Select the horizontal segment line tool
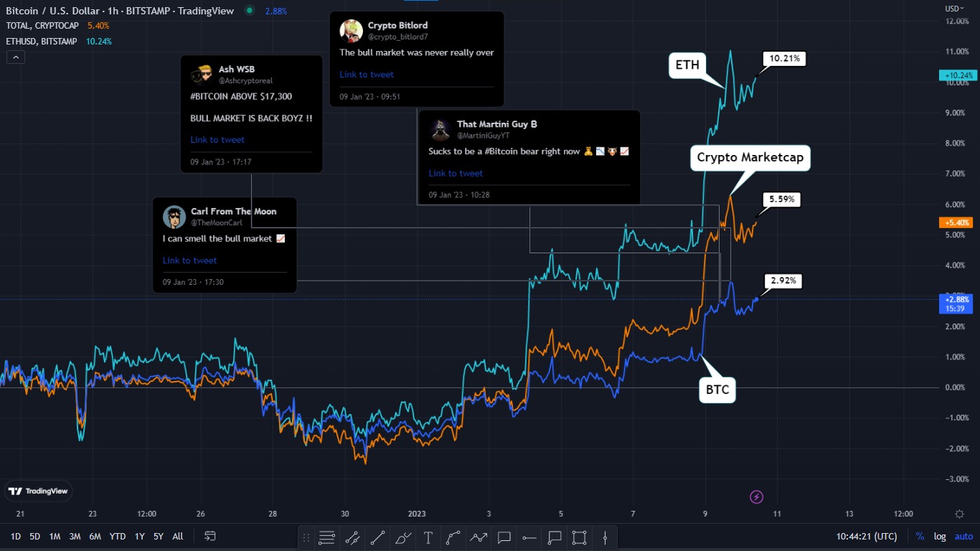The image size is (980, 551). (x=529, y=537)
